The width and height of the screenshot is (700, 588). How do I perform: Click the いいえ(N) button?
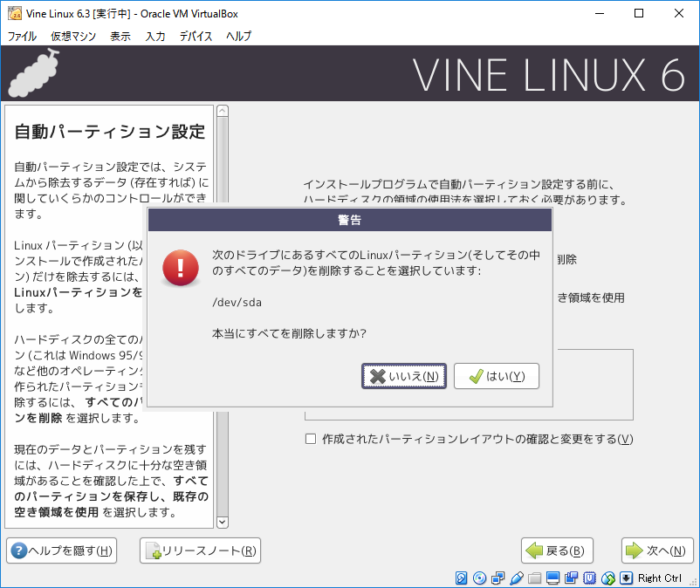[404, 376]
